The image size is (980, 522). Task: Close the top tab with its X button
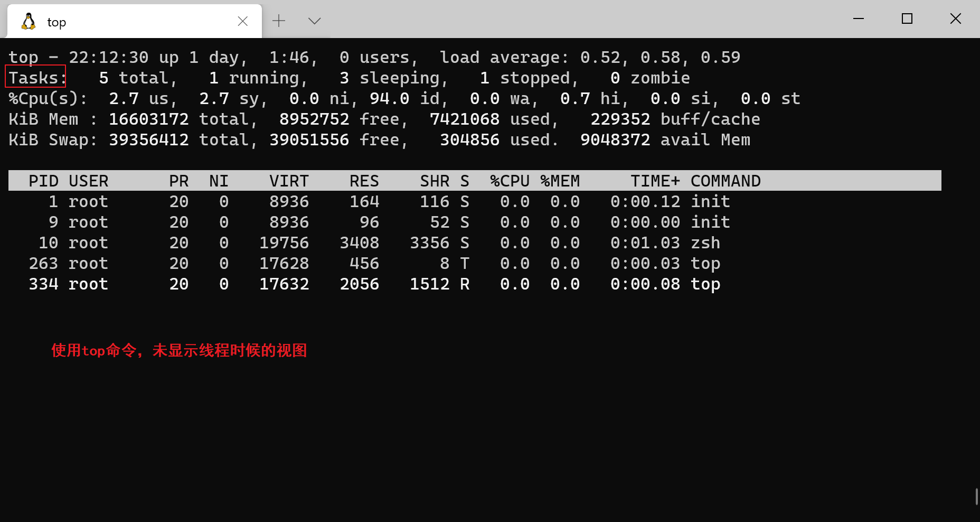242,21
